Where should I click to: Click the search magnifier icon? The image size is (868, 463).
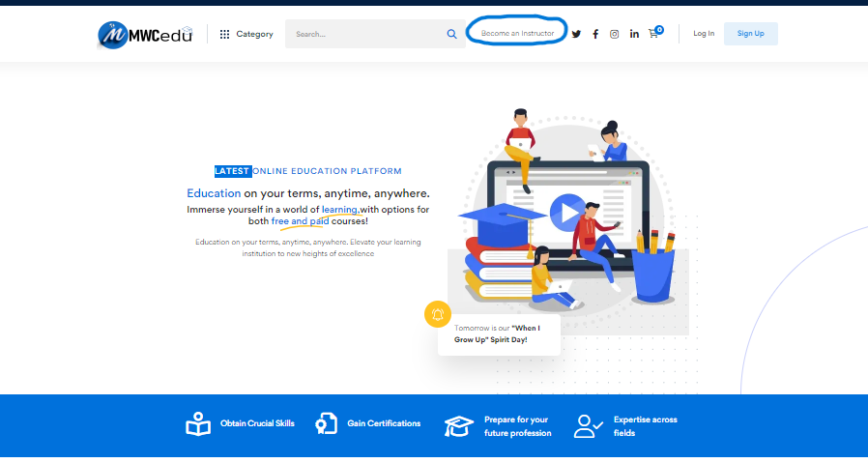[451, 35]
